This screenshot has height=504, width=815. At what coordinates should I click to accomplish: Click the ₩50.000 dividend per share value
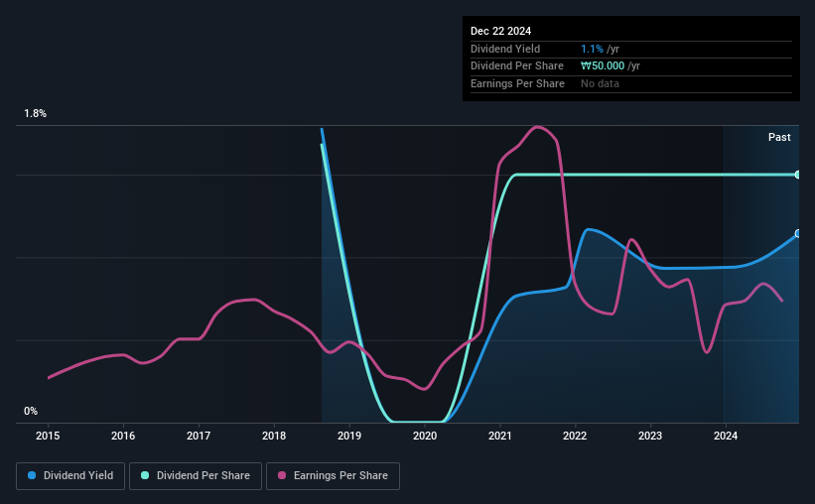tap(603, 66)
